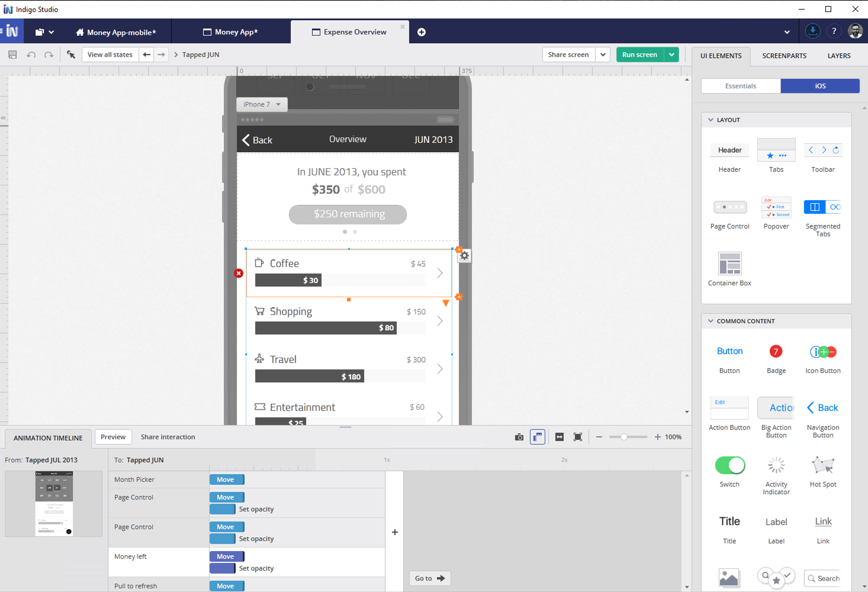The height and width of the screenshot is (592, 868).
Task: Switch to Money App-mobile tab
Action: click(116, 32)
